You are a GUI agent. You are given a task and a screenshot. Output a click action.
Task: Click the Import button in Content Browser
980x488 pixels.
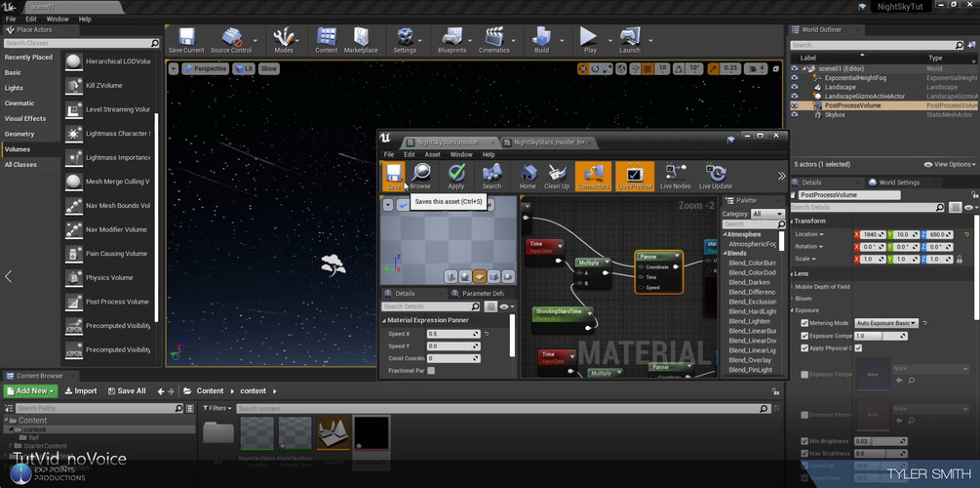coord(81,391)
